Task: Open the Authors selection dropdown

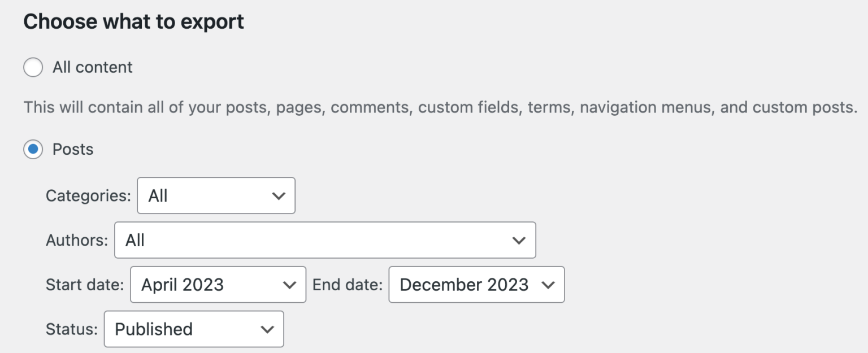Action: [x=325, y=240]
